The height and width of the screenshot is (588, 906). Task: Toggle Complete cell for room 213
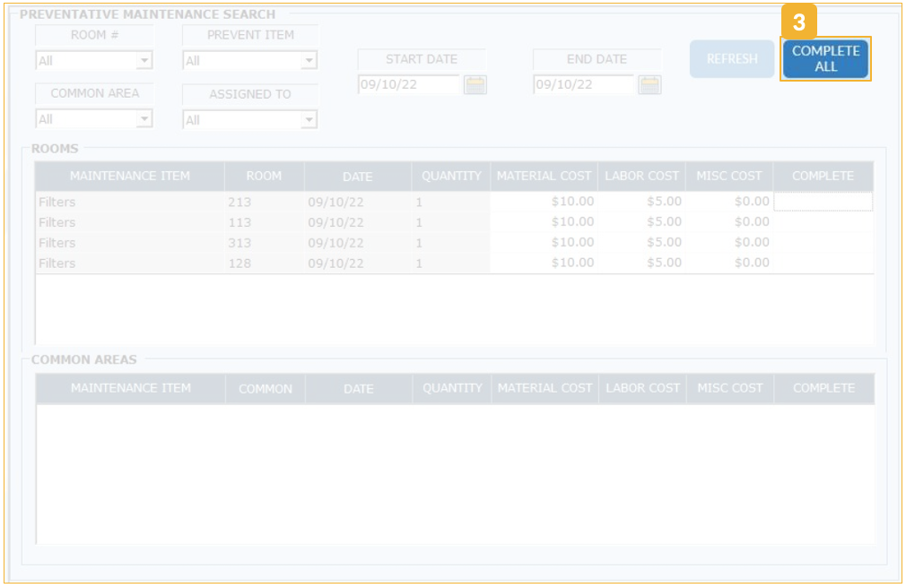coord(823,203)
